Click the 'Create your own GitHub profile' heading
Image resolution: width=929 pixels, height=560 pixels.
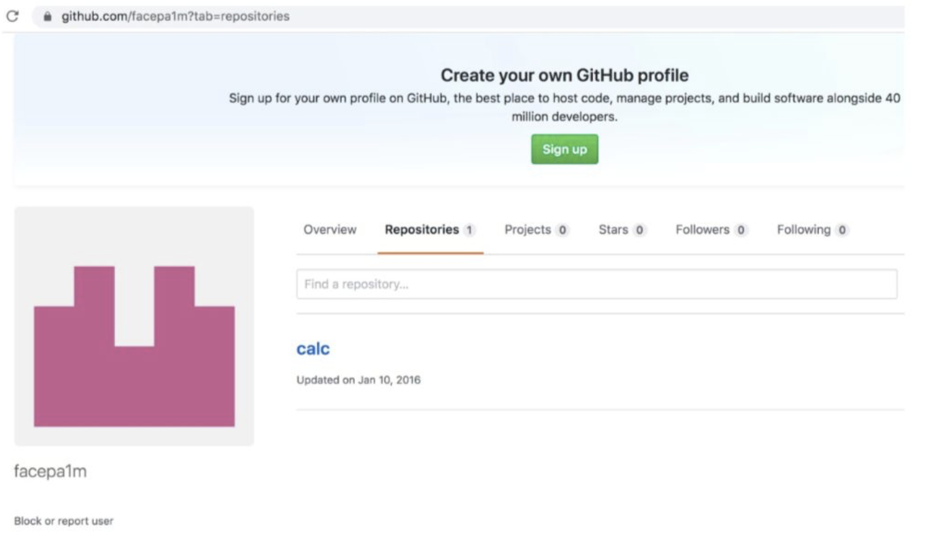(x=564, y=75)
